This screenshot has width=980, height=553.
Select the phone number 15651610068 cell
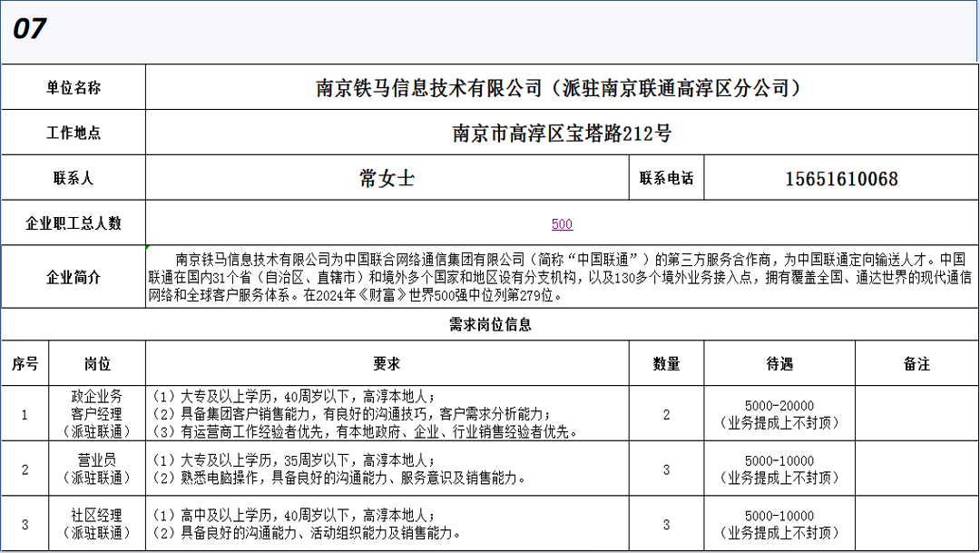point(840,179)
